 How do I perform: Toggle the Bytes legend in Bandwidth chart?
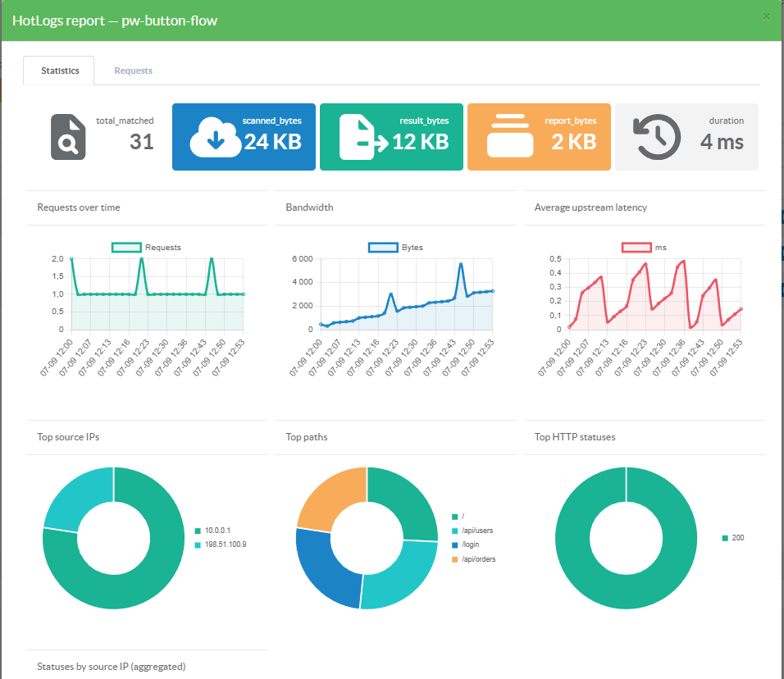coord(395,248)
